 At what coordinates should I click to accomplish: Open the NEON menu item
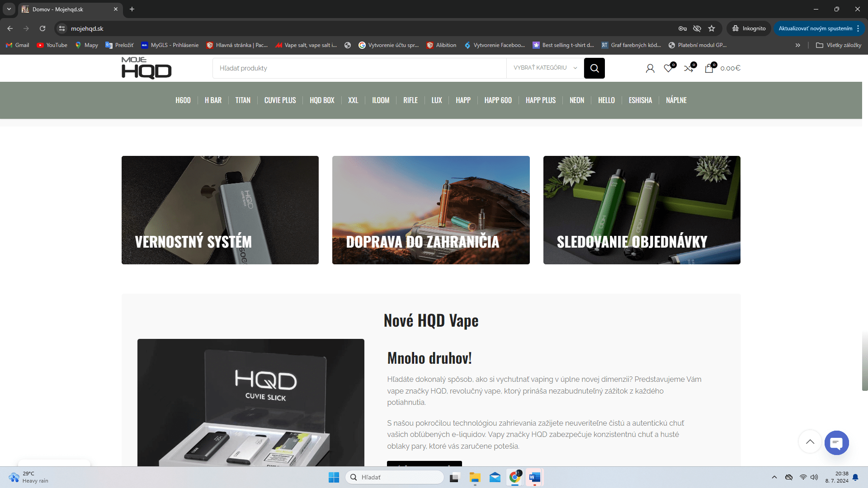click(x=577, y=100)
